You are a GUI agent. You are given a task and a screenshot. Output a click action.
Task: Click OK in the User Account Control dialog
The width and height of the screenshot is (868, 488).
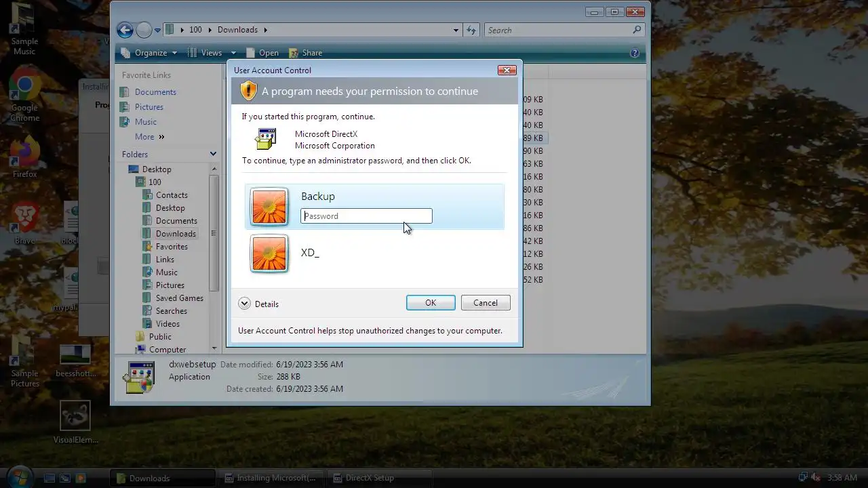coord(431,303)
